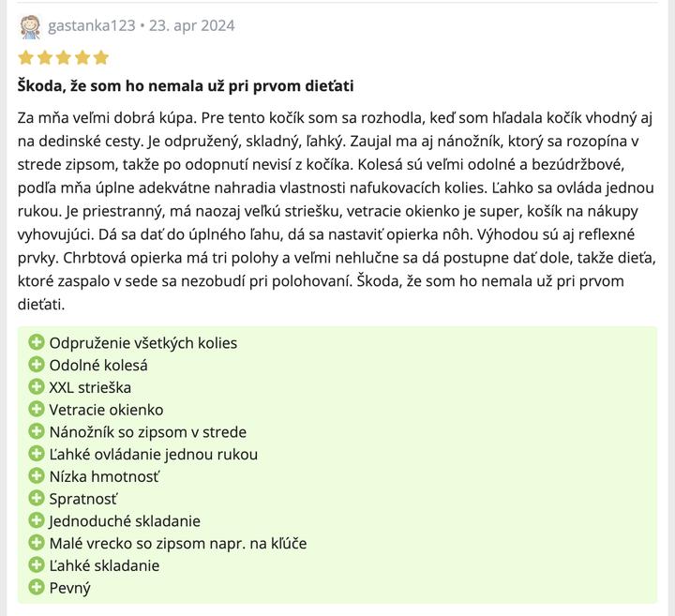Click the first star in the rating

click(x=26, y=57)
